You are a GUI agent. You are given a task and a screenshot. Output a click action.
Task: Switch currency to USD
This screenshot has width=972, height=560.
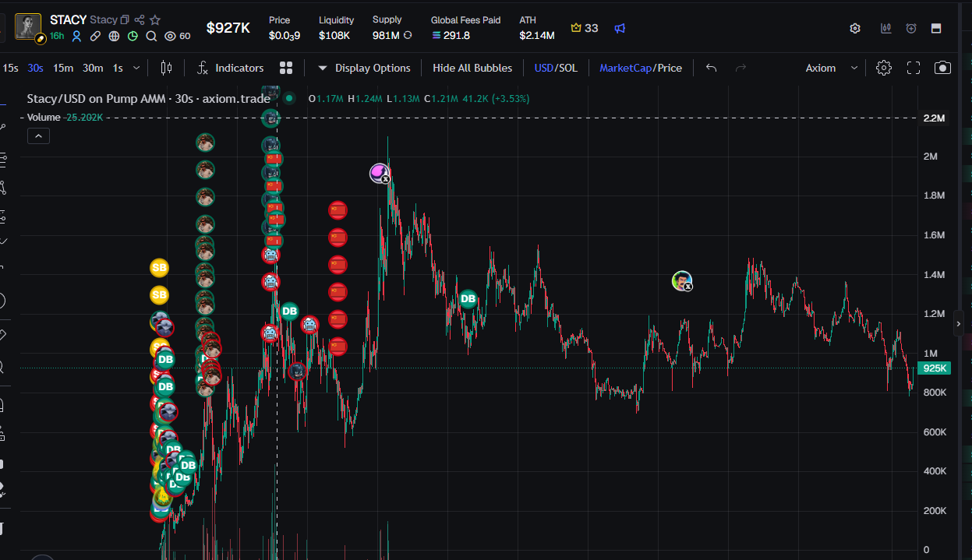(x=543, y=68)
